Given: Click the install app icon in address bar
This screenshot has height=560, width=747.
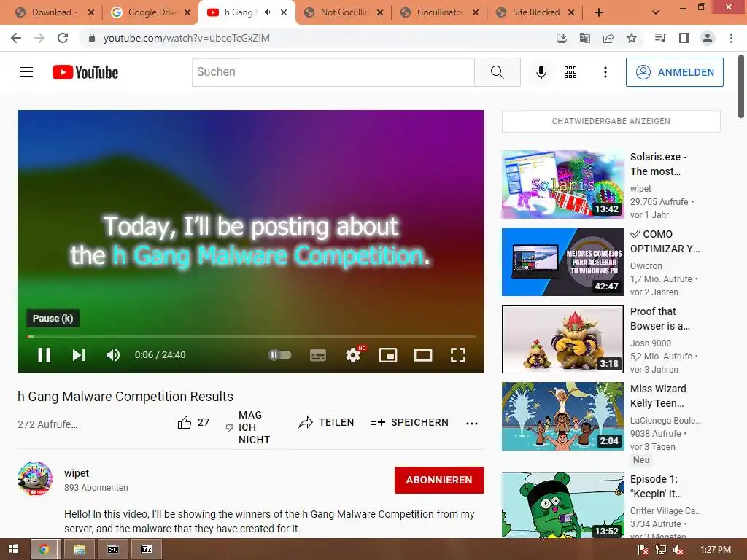Looking at the screenshot, I should (562, 38).
